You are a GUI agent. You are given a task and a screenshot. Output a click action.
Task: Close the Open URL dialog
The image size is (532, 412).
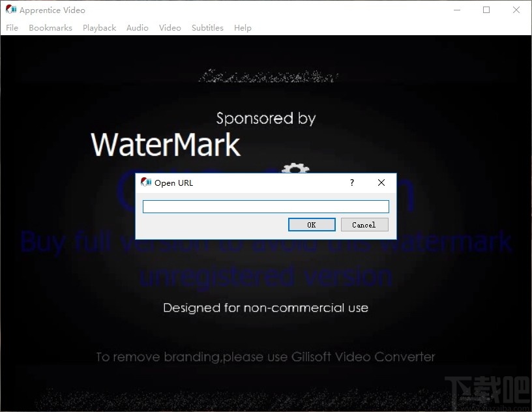click(x=381, y=183)
